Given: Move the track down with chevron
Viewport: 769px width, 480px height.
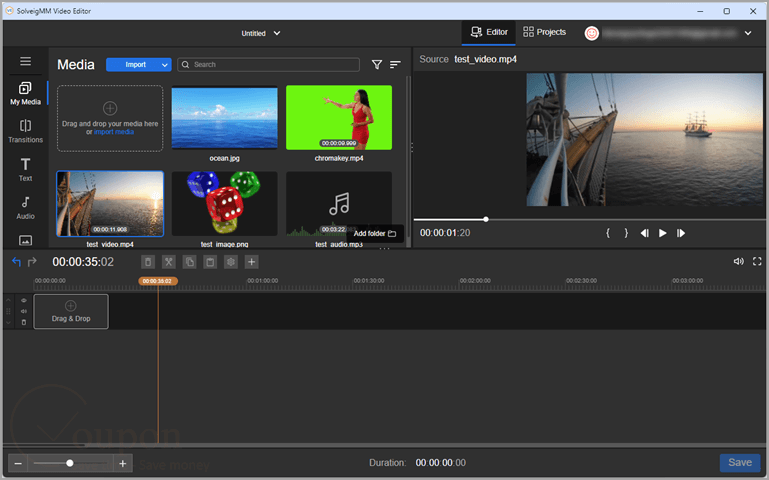Looking at the screenshot, I should tap(8, 322).
